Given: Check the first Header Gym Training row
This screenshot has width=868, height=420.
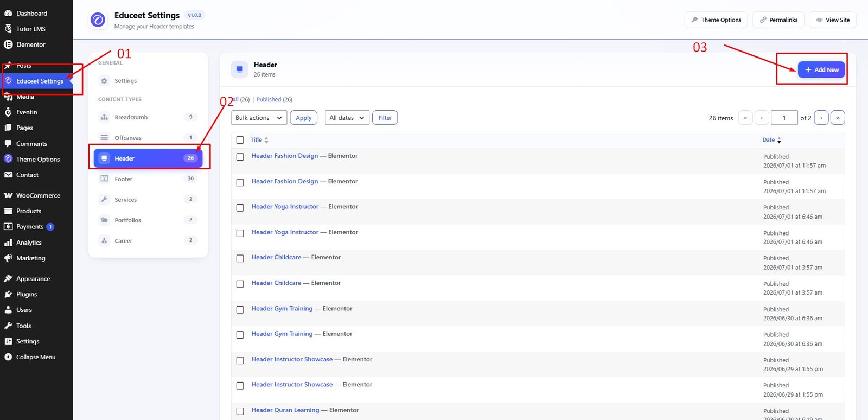Looking at the screenshot, I should [240, 310].
